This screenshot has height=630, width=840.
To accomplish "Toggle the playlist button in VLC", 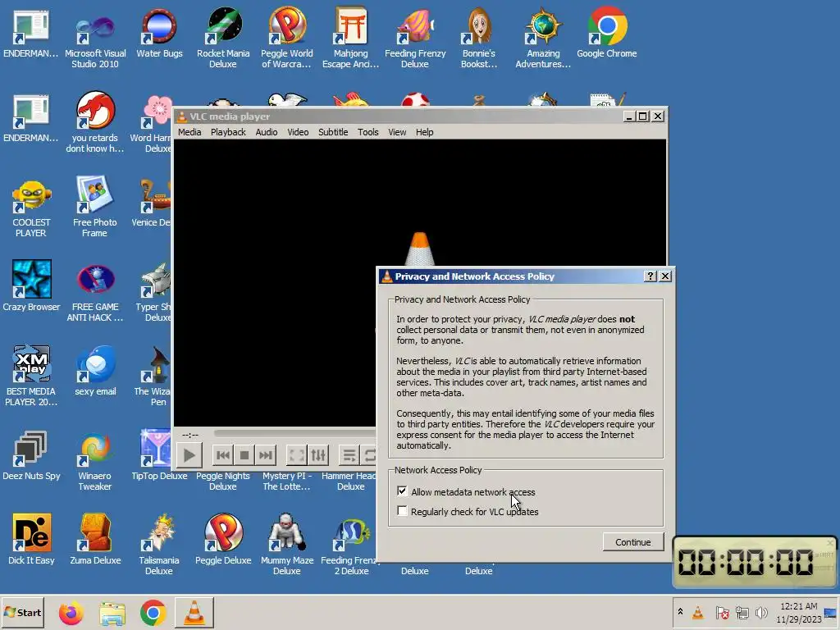I will pyautogui.click(x=349, y=455).
